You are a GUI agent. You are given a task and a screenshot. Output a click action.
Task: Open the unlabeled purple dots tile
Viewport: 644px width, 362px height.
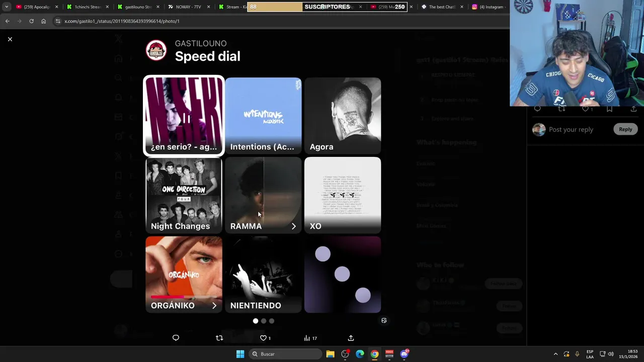(343, 275)
